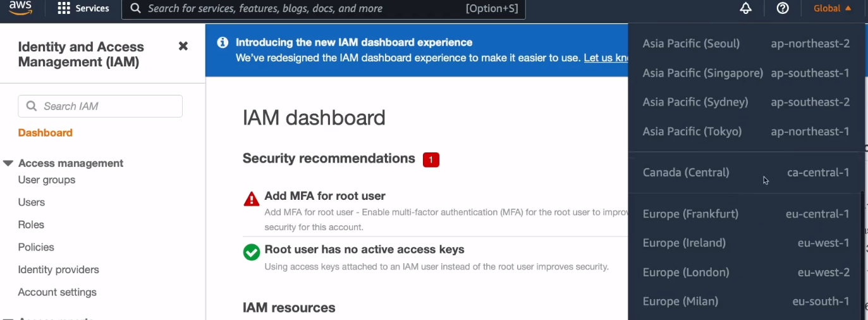This screenshot has height=320, width=868.
Task: Click Introducing the new IAM dashboard experience
Action: [x=354, y=42]
